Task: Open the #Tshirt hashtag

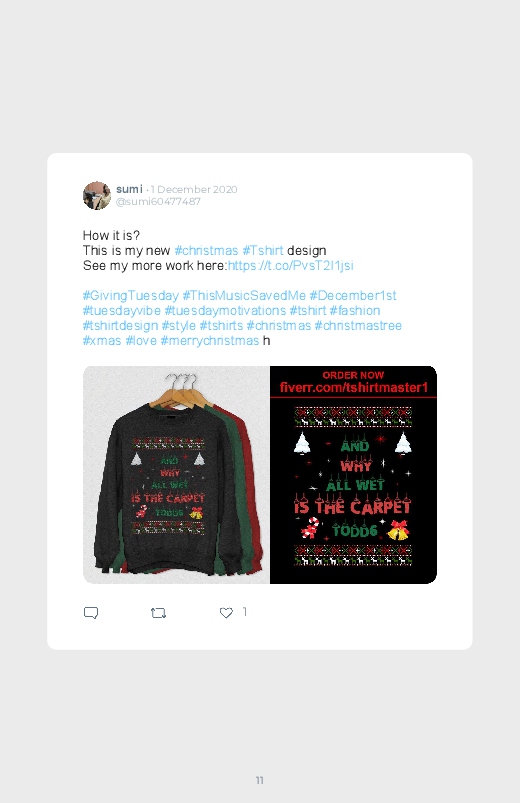Action: (x=263, y=250)
